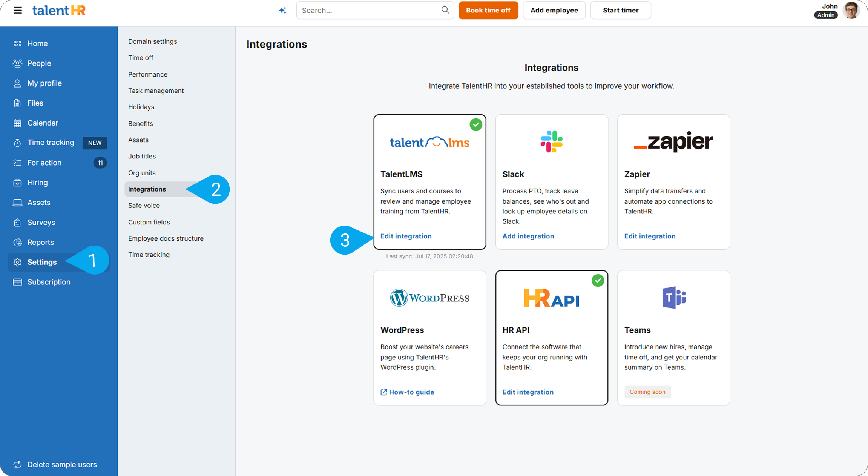The image size is (868, 476).
Task: Click the WordPress card title
Action: [402, 330]
